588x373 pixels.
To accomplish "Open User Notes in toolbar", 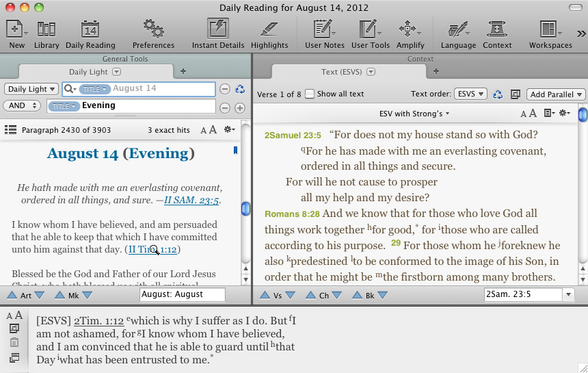I will (x=324, y=30).
